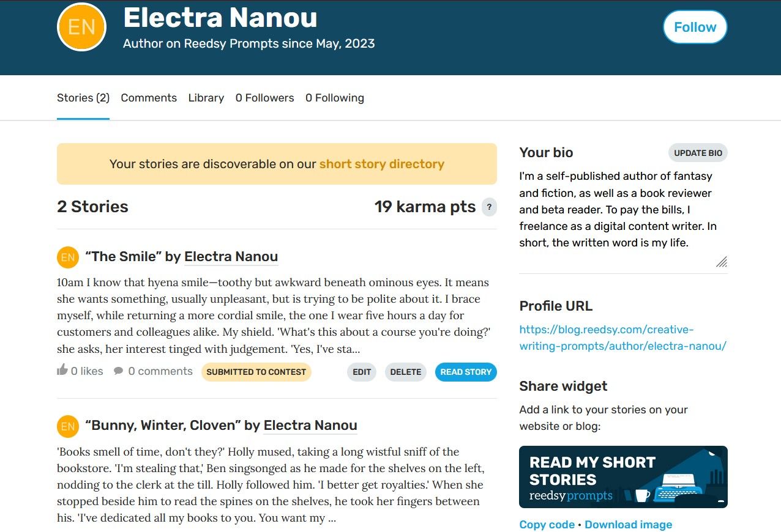Open the Library tab
Image resolution: width=781 pixels, height=532 pixels.
(x=206, y=98)
